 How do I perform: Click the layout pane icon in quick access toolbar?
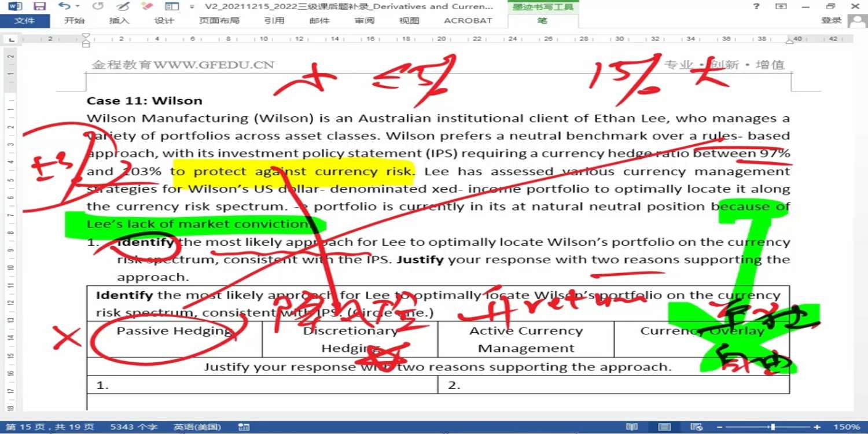(x=172, y=6)
